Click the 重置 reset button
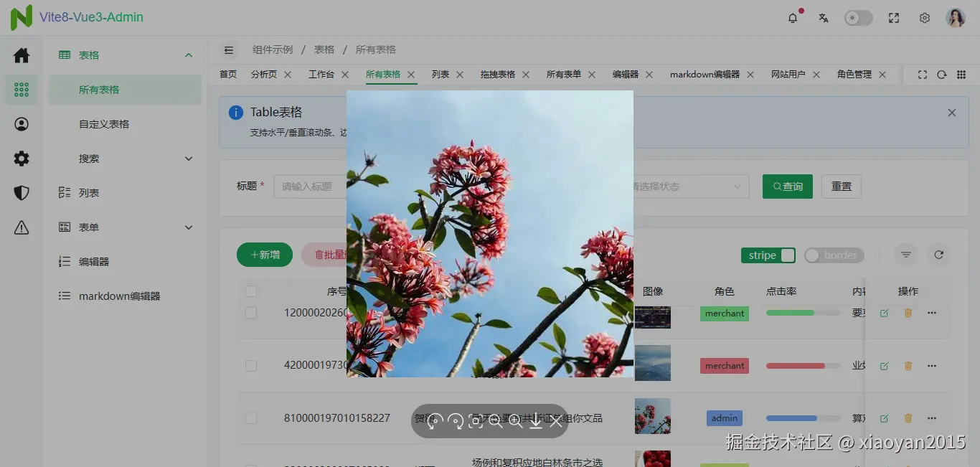The width and height of the screenshot is (980, 467). [842, 187]
